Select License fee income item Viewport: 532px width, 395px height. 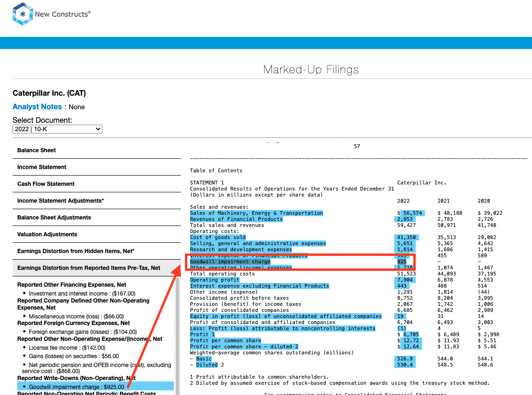click(67, 348)
